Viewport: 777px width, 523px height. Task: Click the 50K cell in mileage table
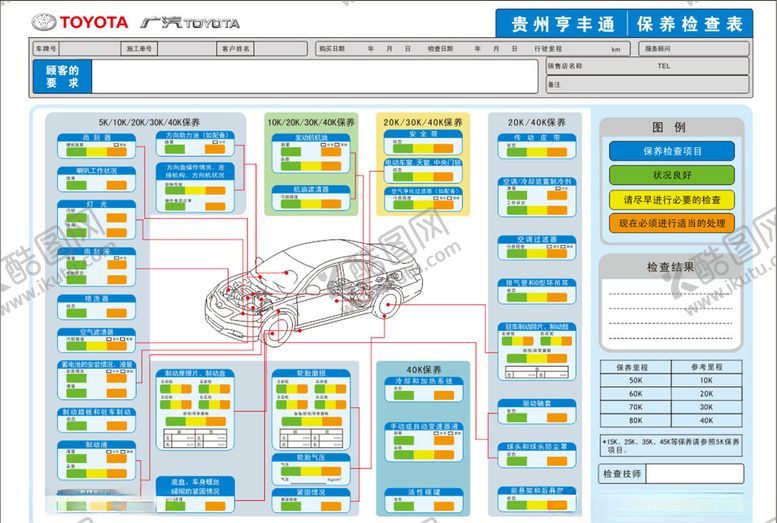click(636, 381)
